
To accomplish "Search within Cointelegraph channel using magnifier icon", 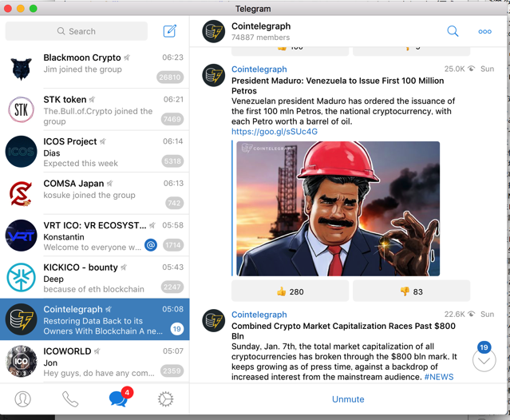I will (453, 31).
